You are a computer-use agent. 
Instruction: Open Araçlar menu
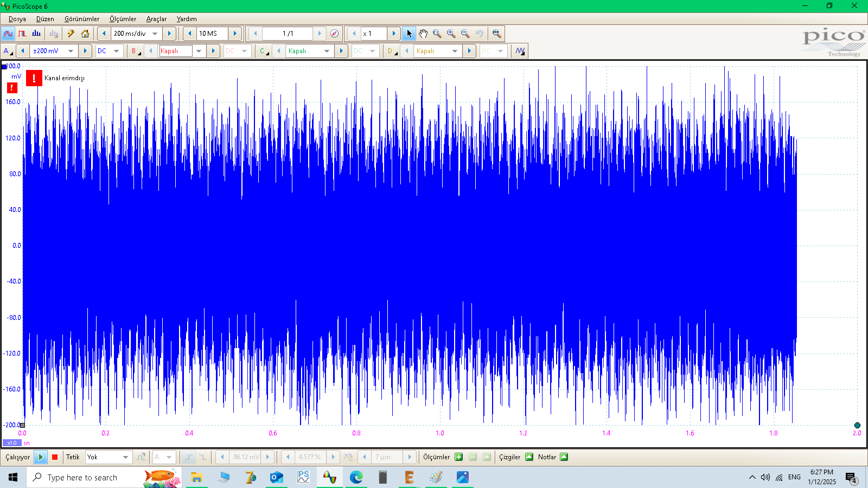pos(156,19)
